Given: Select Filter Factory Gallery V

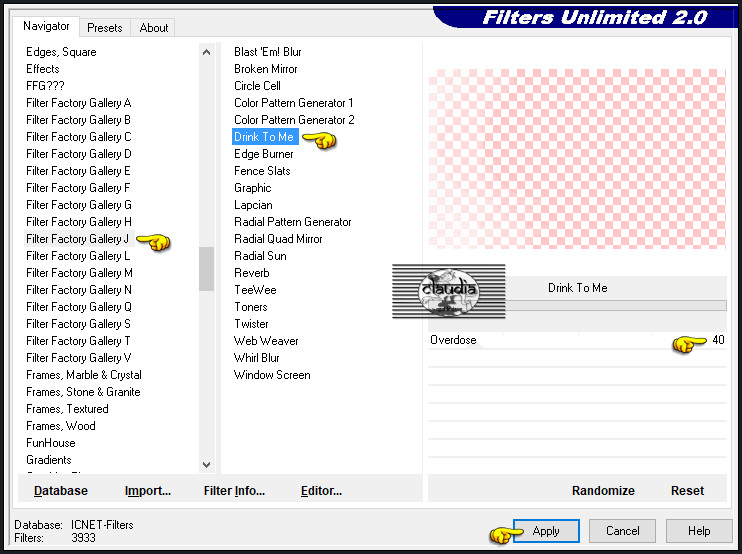Looking at the screenshot, I should pyautogui.click(x=79, y=358).
